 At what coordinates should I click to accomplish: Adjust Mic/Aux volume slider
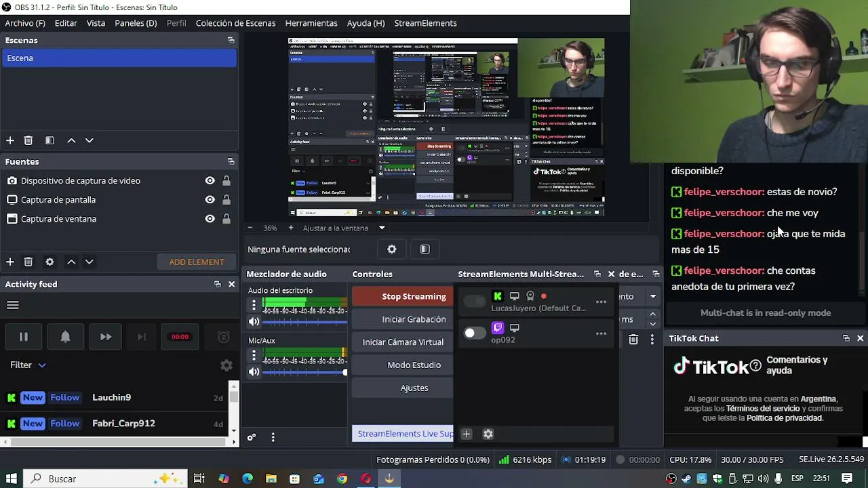305,371
